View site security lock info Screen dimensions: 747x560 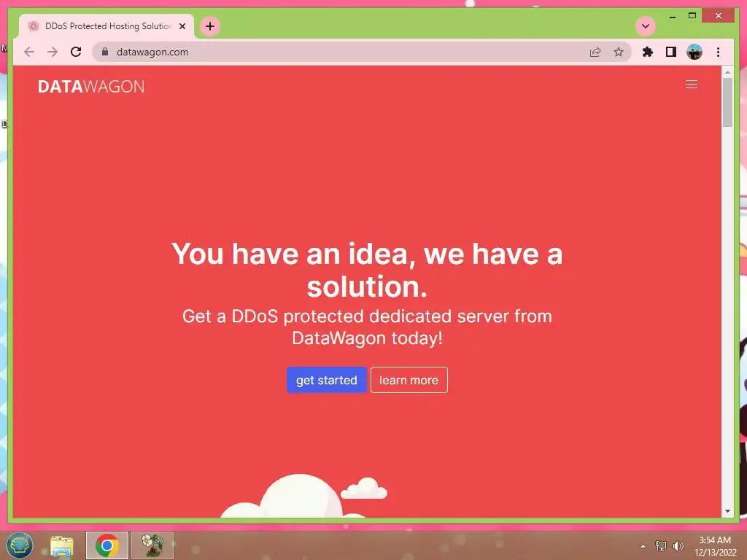pyautogui.click(x=105, y=52)
